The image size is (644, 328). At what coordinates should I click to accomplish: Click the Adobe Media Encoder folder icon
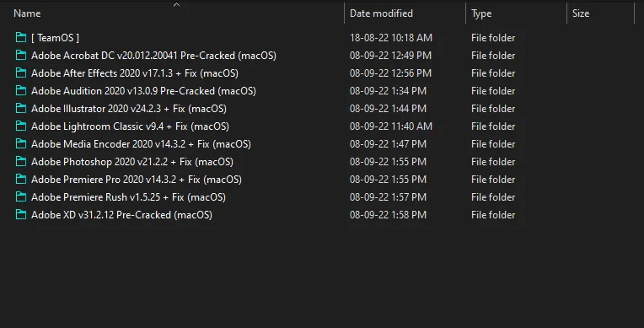click(20, 143)
